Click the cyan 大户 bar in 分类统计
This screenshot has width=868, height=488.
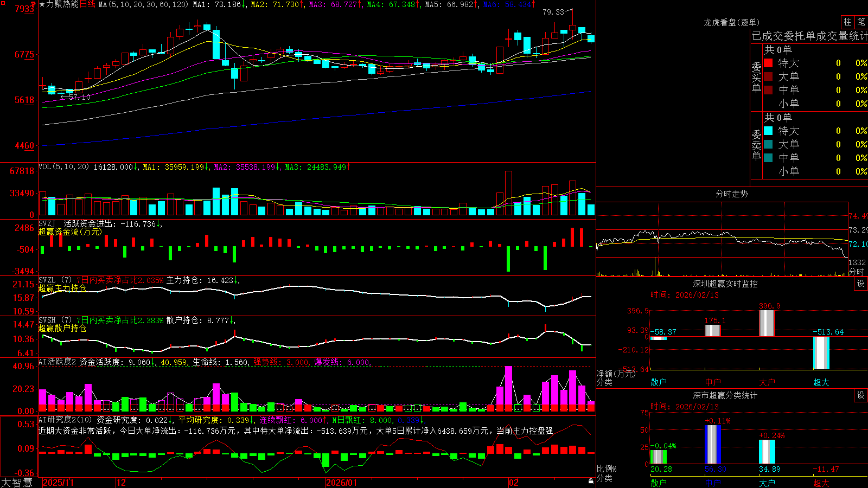pos(767,452)
